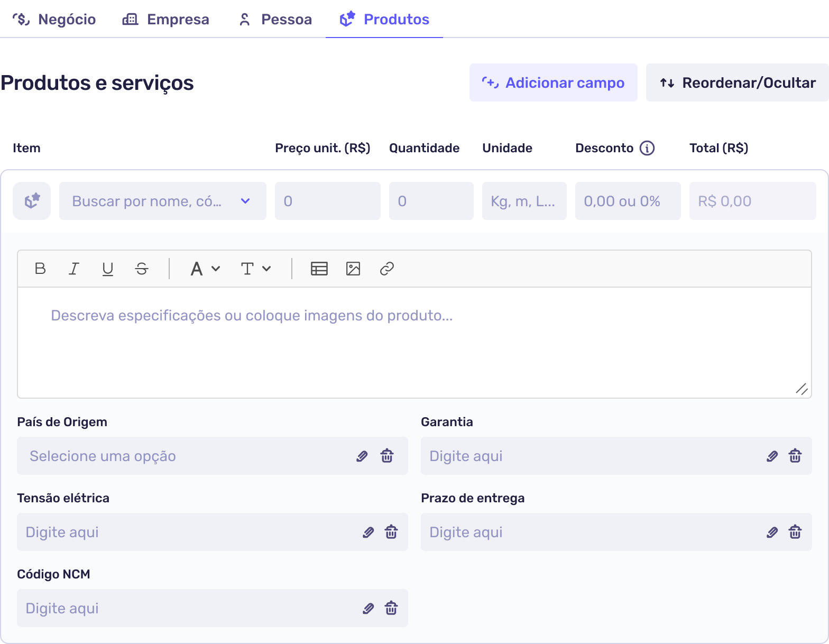Focus the Unidade input field

click(x=524, y=201)
